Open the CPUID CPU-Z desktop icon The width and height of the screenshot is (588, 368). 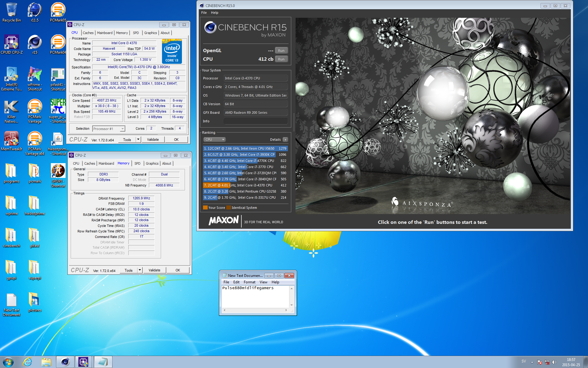(12, 44)
